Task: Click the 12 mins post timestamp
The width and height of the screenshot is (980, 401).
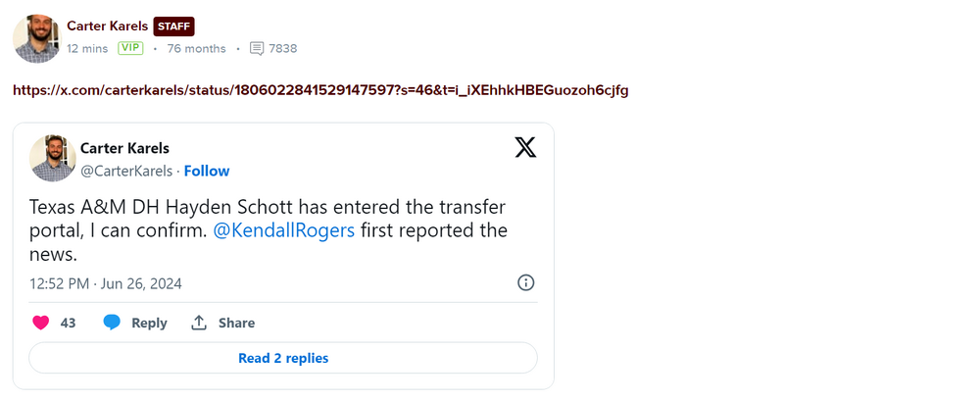Action: (87, 48)
